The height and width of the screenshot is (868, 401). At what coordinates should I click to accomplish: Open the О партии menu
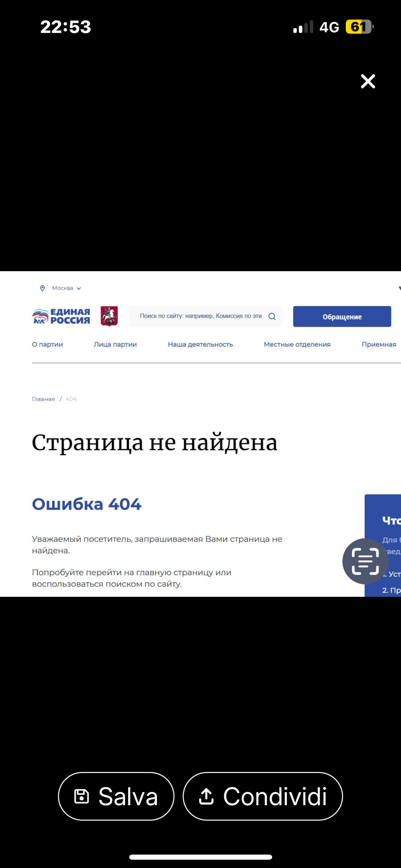(47, 345)
